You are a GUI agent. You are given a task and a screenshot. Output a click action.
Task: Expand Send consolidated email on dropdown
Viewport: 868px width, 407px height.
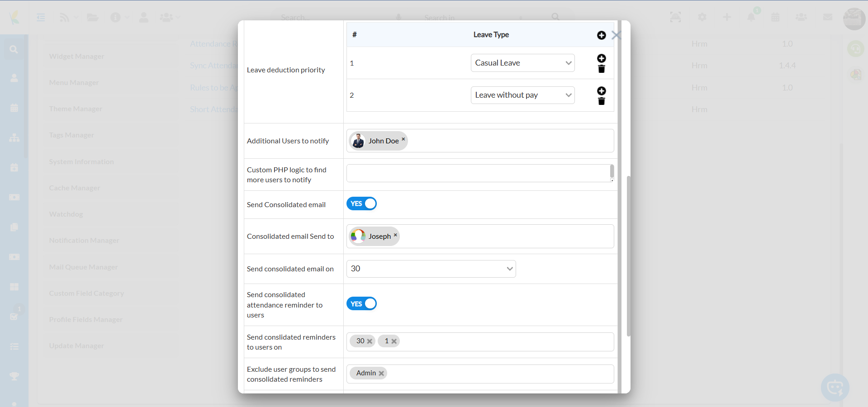coord(431,269)
